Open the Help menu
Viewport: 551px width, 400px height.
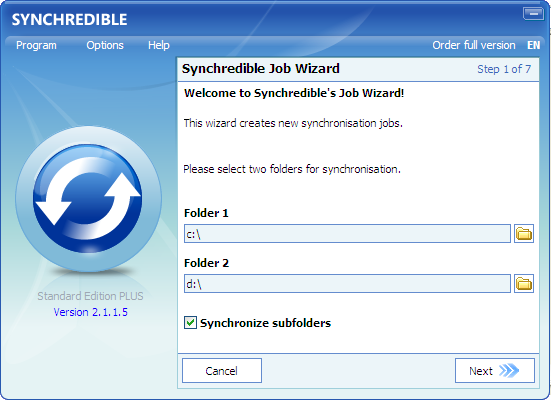pos(159,45)
